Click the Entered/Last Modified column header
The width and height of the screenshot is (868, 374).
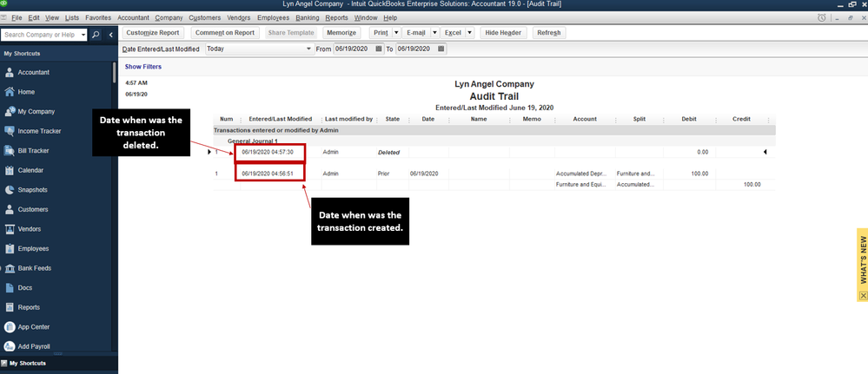(x=281, y=119)
